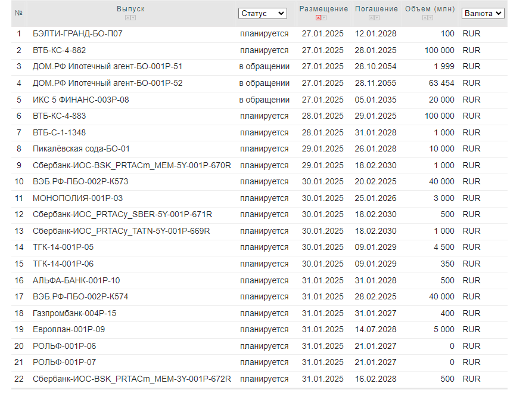Screen dimensions: 532x396
Task: Click RUR currency in МОНОПОЛИЯ-001Р-03 row
Action: [472, 199]
